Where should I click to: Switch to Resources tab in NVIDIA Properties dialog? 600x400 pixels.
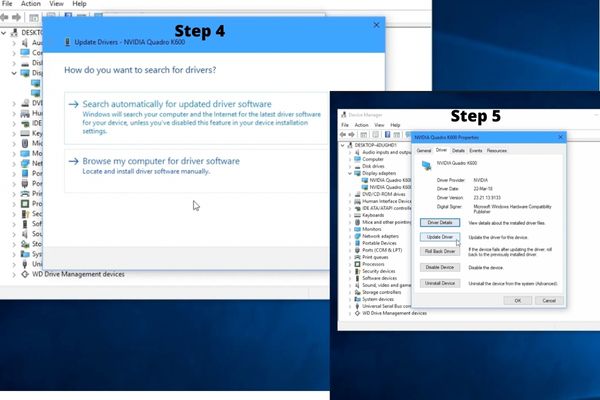coord(497,151)
